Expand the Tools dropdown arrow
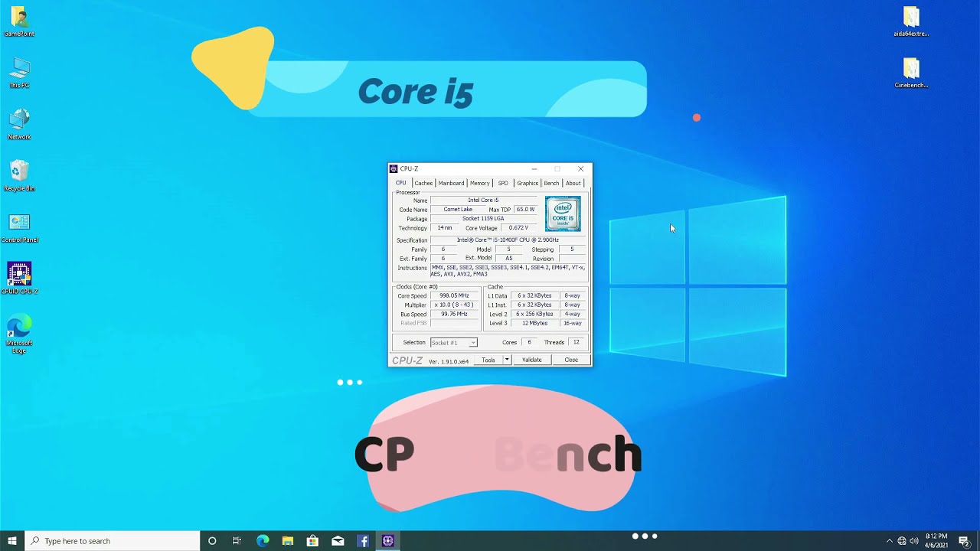The width and height of the screenshot is (980, 551). pyautogui.click(x=506, y=360)
